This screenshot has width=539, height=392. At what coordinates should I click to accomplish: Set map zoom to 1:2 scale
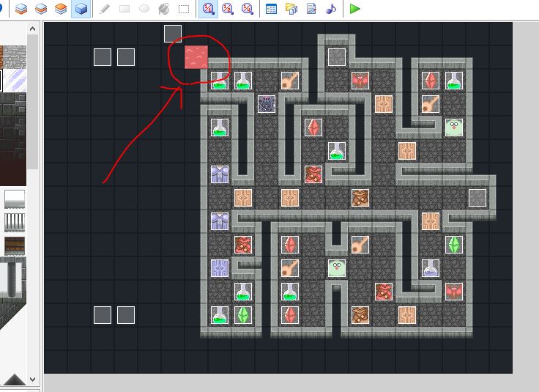(x=228, y=9)
